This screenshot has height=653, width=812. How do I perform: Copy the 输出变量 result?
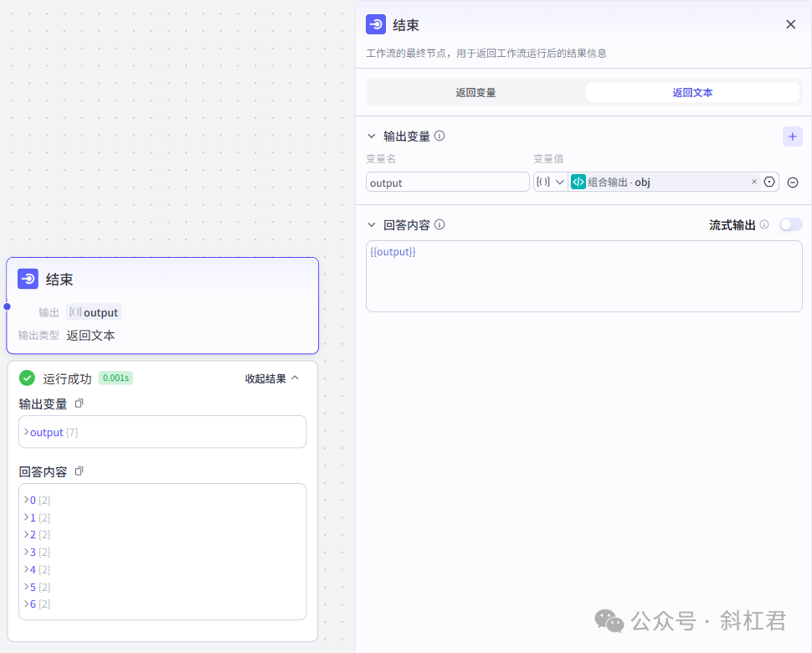coord(80,404)
